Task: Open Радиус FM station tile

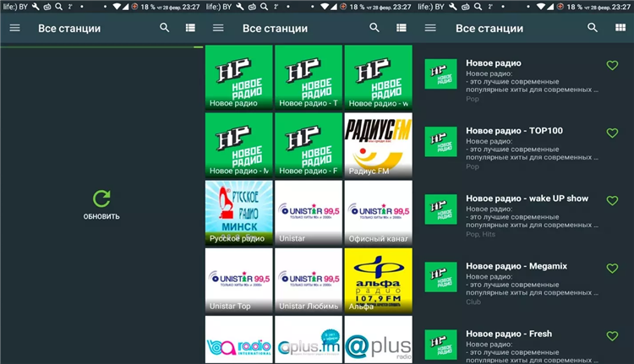Action: click(x=379, y=145)
